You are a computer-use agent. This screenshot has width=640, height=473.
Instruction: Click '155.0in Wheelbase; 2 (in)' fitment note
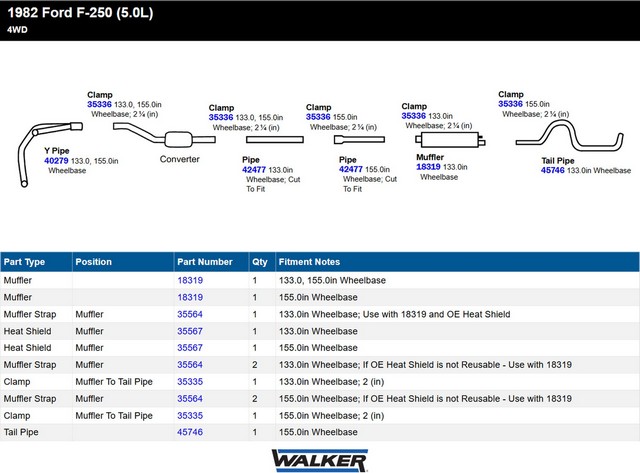pyautogui.click(x=331, y=415)
